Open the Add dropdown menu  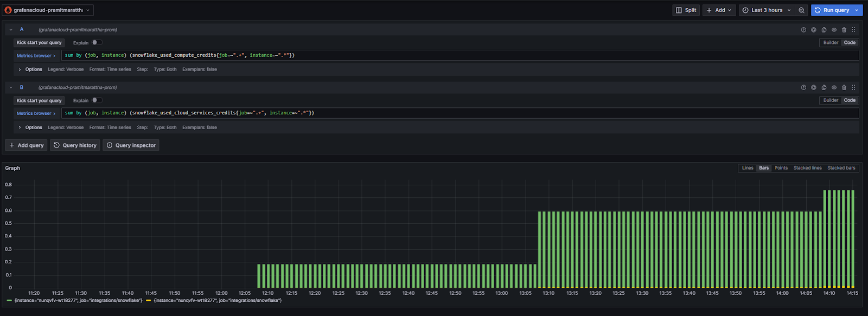coord(719,10)
